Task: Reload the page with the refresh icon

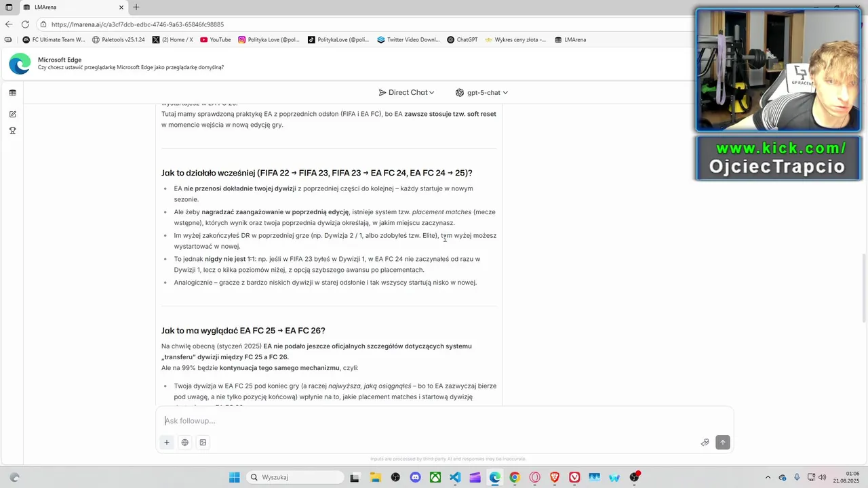Action: (x=25, y=24)
